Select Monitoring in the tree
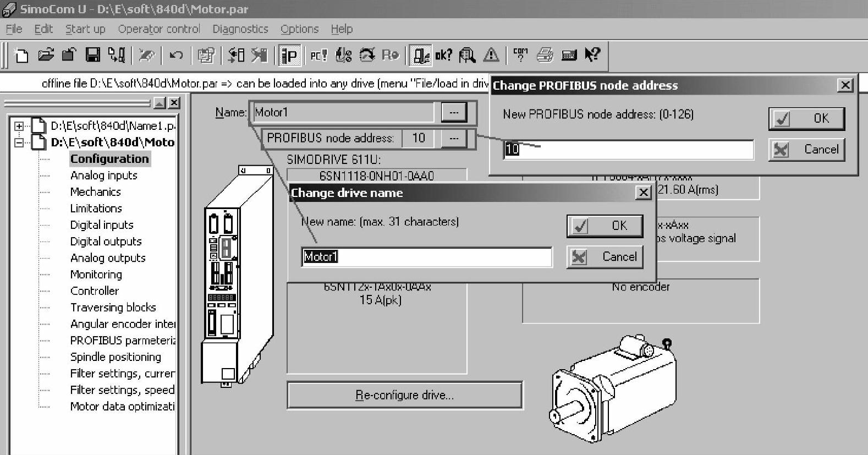The width and height of the screenshot is (868, 455). [96, 275]
